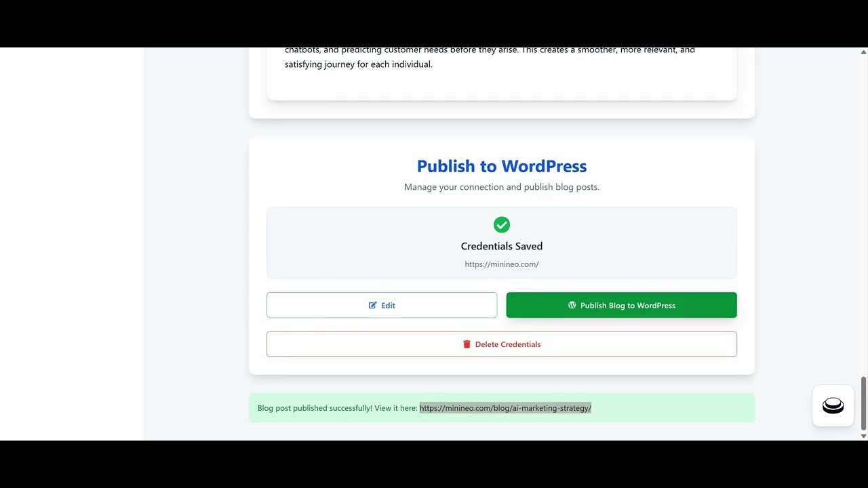Click the Publish to WordPress heading
Image resolution: width=868 pixels, height=488 pixels.
[502, 166]
